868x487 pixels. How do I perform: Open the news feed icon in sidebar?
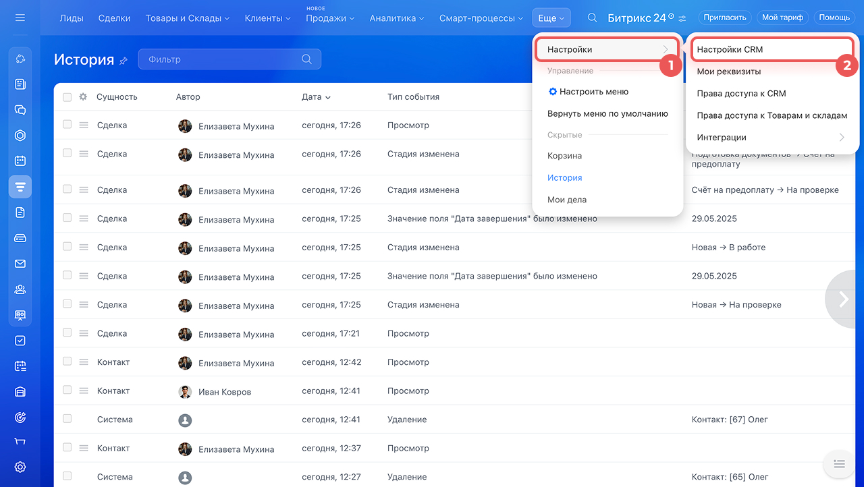pyautogui.click(x=20, y=84)
